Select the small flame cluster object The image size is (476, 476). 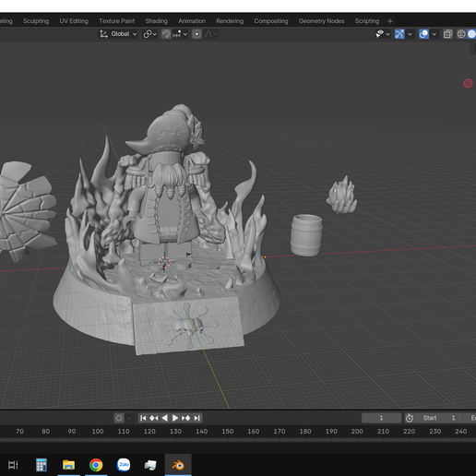tap(342, 196)
